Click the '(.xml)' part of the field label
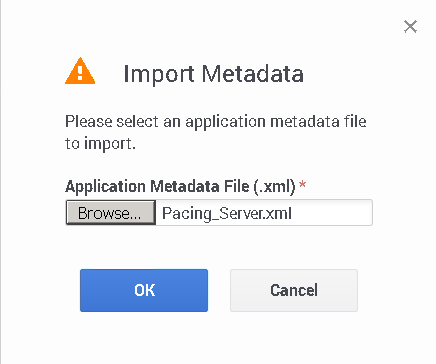The height and width of the screenshot is (364, 436). click(x=274, y=186)
